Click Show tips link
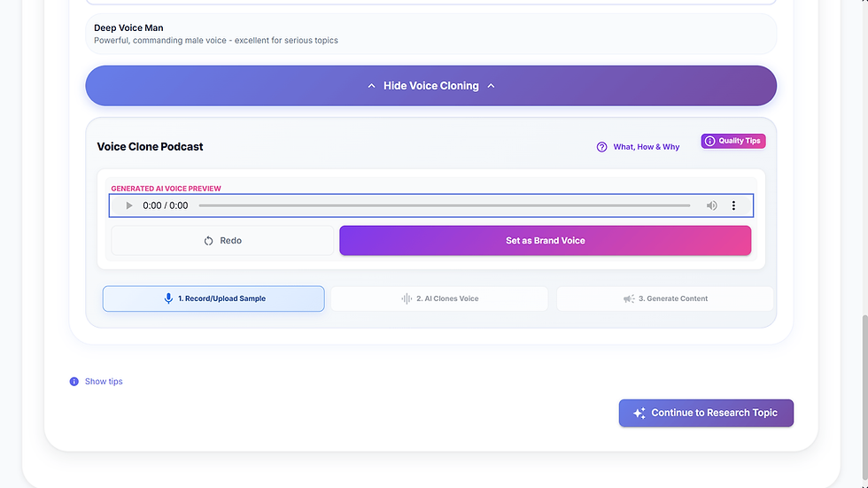 click(96, 381)
